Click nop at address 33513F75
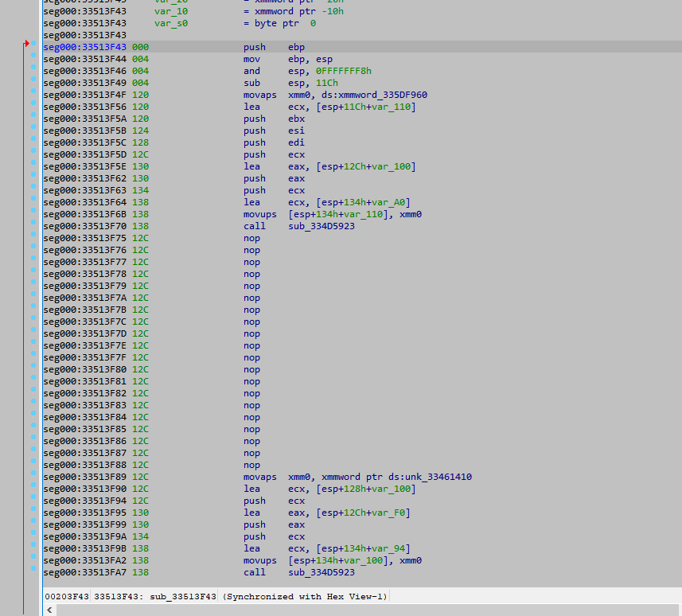Image resolution: width=682 pixels, height=616 pixels. 251,238
